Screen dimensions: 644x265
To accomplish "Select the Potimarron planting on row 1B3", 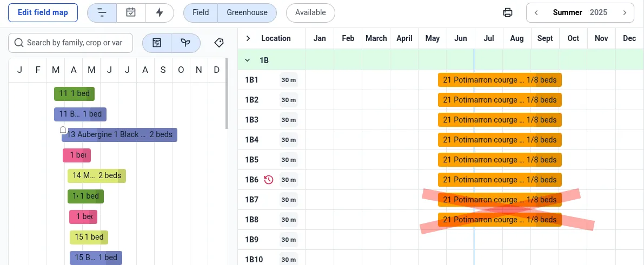I will coord(500,120).
